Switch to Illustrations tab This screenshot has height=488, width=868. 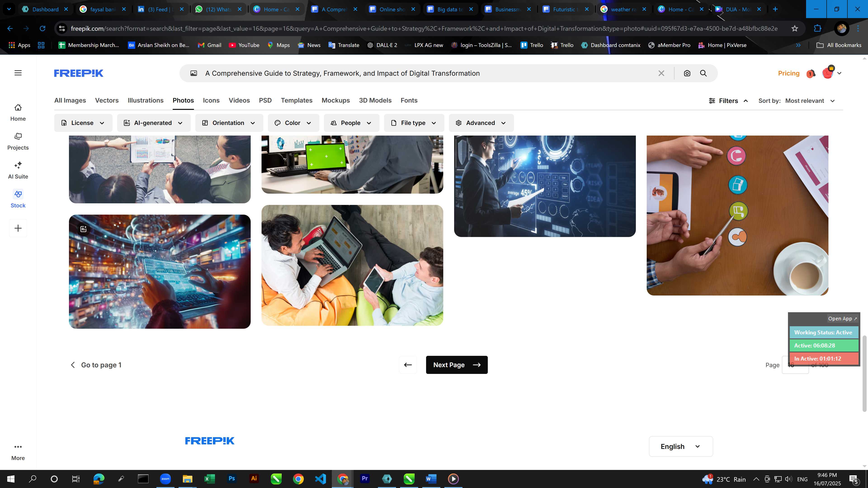(x=146, y=100)
